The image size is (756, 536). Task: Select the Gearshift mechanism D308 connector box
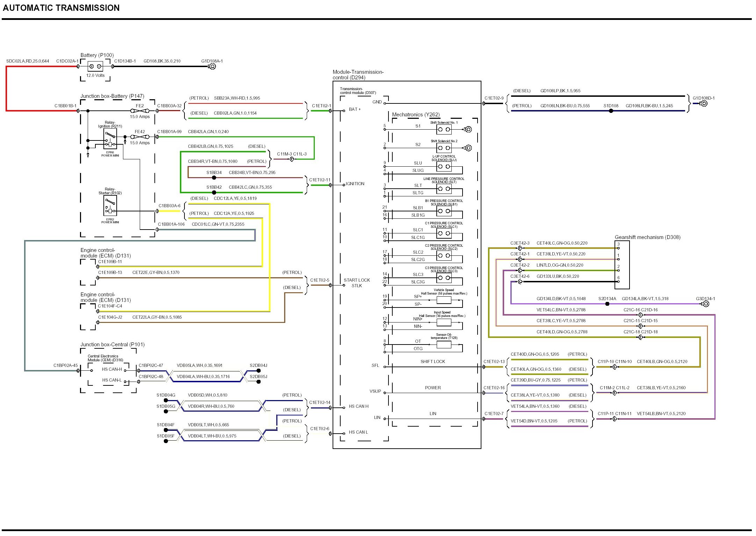pyautogui.click(x=622, y=265)
